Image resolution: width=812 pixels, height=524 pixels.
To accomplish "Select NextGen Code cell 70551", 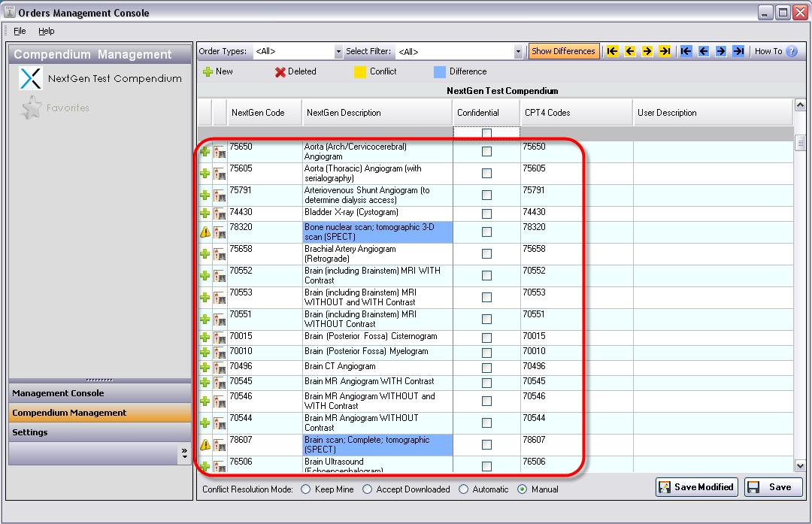I will [x=265, y=320].
